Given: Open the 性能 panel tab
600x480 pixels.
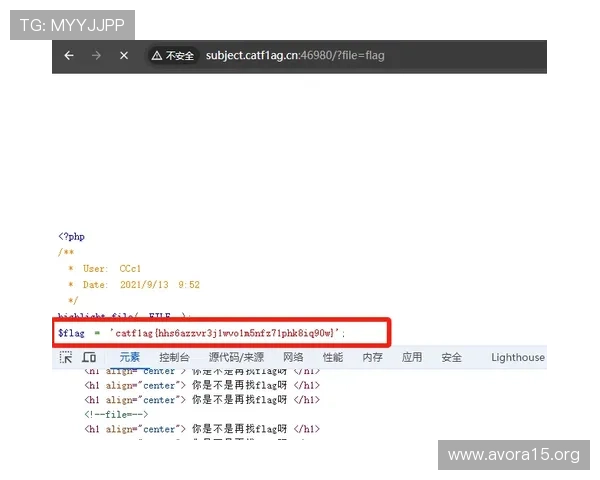Looking at the screenshot, I should click(x=332, y=357).
